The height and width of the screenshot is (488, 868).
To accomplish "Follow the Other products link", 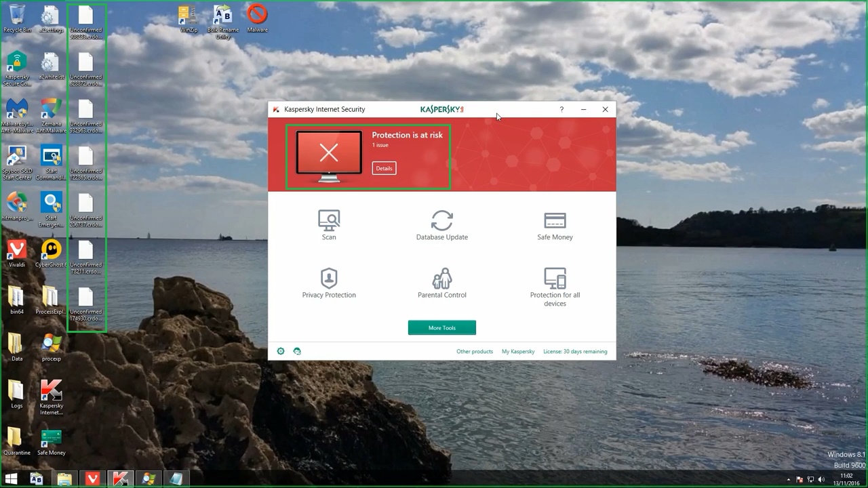I will [x=475, y=352].
